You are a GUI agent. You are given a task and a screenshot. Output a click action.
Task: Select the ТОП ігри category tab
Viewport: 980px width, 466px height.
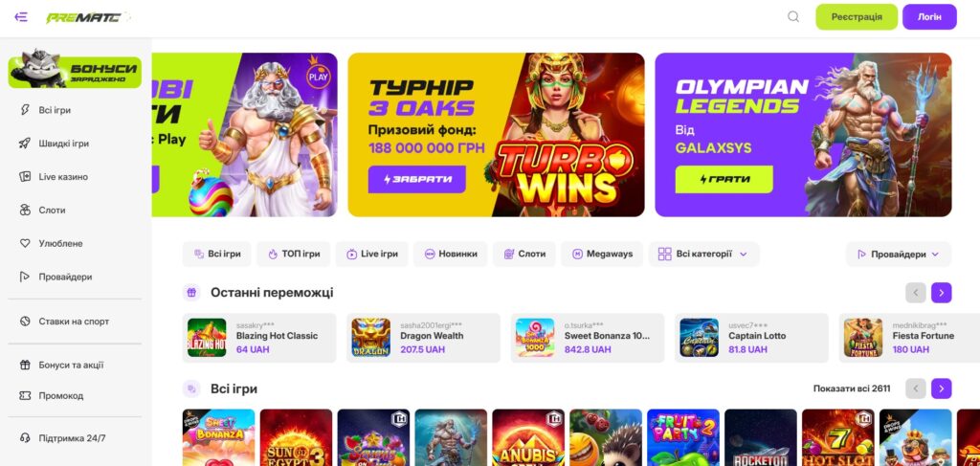(293, 255)
